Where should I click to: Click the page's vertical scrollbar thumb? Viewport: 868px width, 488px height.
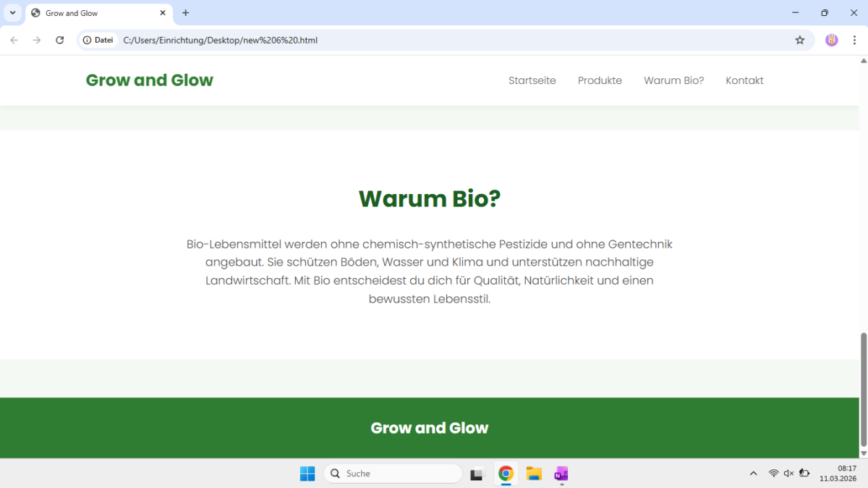(x=863, y=390)
